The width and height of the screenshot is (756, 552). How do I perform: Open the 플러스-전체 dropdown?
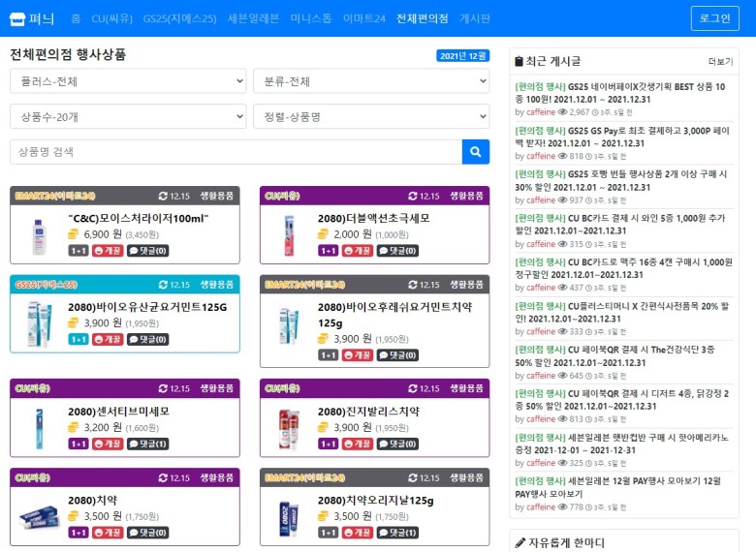point(128,81)
